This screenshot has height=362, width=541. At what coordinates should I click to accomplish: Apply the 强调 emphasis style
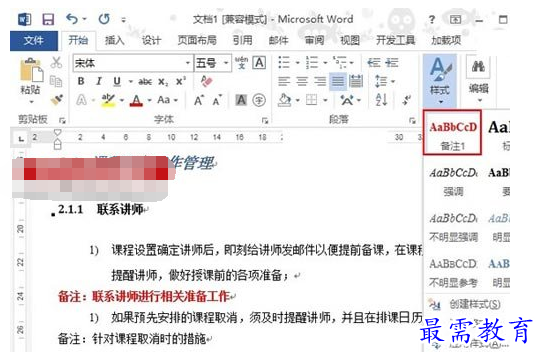[x=453, y=182]
